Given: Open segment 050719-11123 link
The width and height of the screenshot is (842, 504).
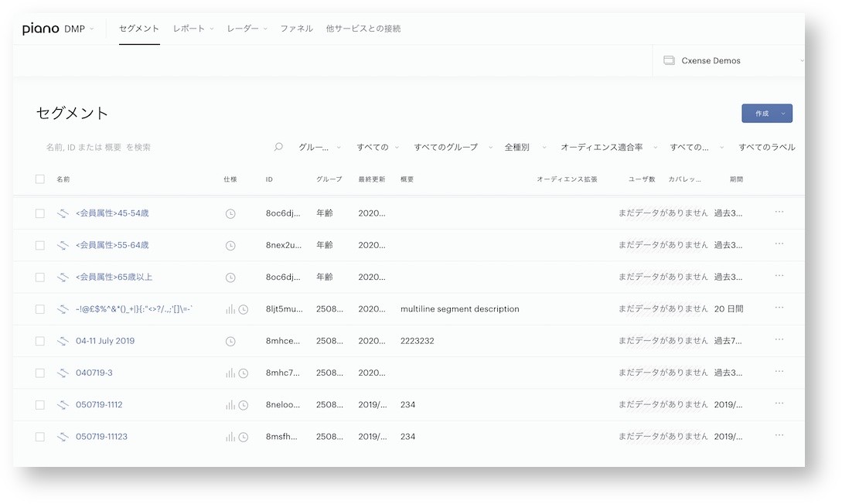Looking at the screenshot, I should (101, 437).
